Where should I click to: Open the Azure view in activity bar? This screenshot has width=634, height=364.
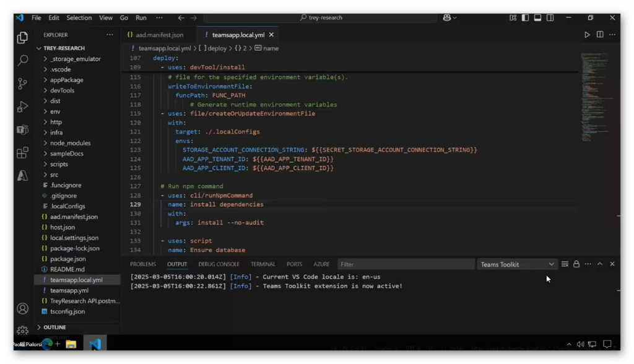23,176
